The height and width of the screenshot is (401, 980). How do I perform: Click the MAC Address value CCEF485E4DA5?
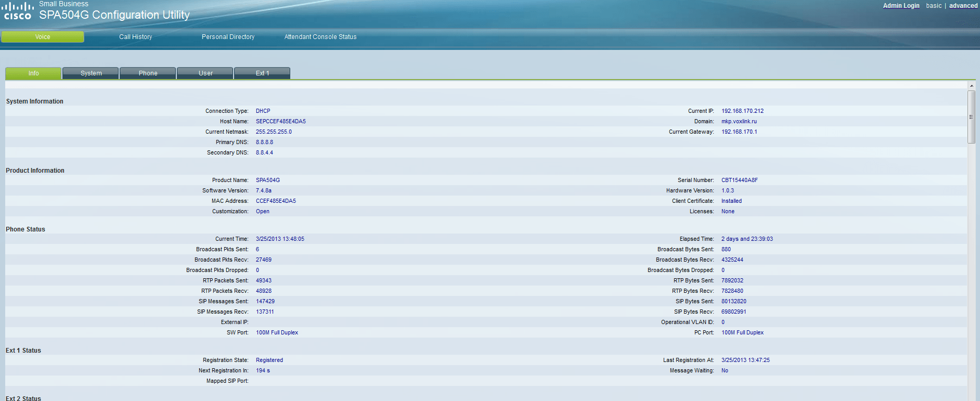[x=276, y=201]
